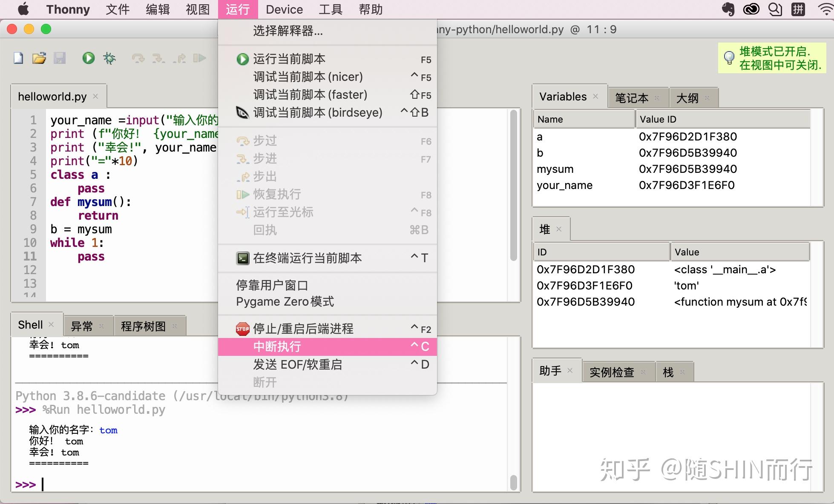Open the 视图 menu in the menu bar

(x=197, y=9)
